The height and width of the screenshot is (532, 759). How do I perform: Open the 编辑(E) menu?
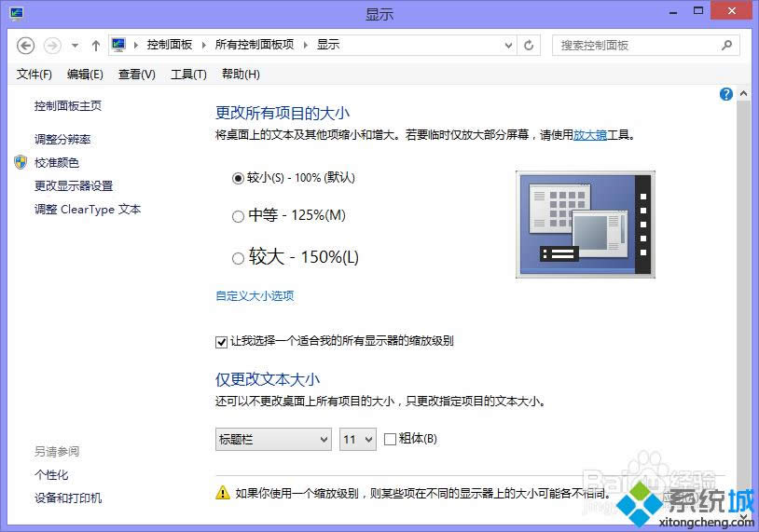tap(85, 74)
